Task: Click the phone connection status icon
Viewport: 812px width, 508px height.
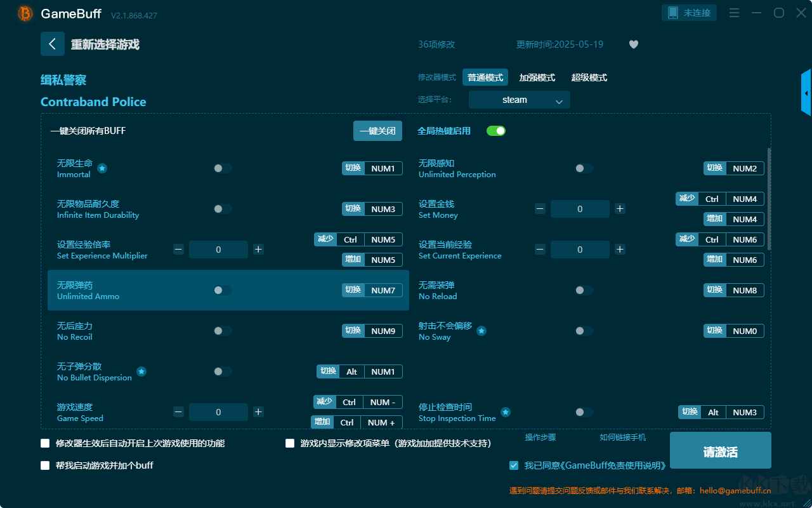Action: pyautogui.click(x=673, y=13)
